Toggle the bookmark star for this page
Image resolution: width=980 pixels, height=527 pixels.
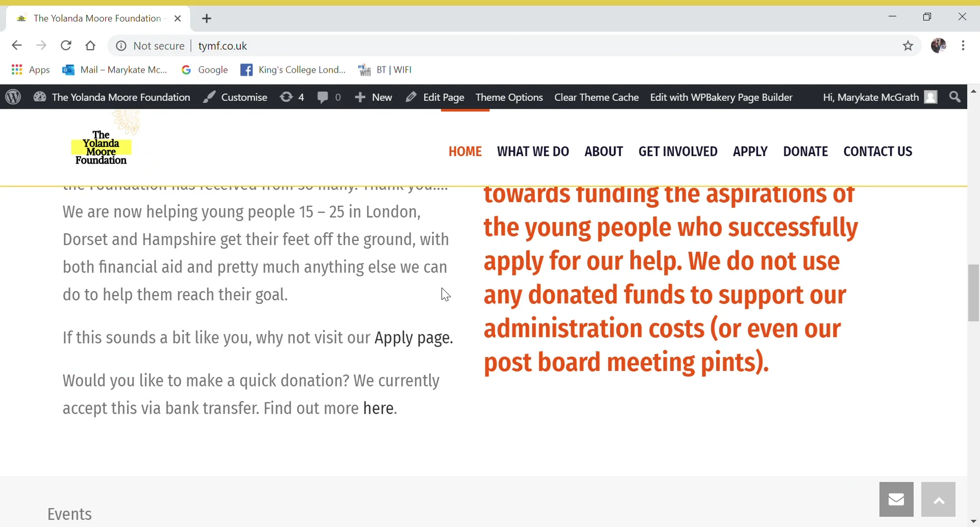909,45
